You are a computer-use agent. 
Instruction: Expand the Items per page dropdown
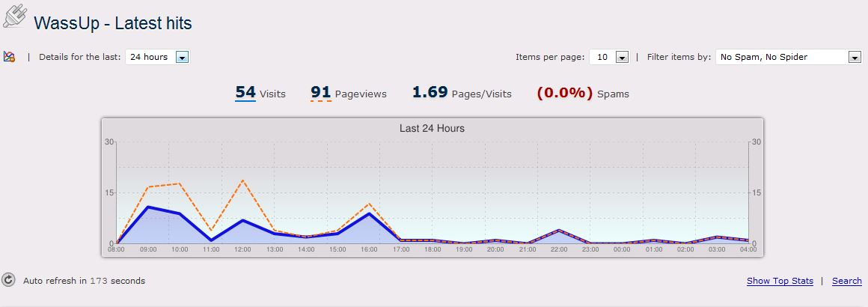point(609,56)
